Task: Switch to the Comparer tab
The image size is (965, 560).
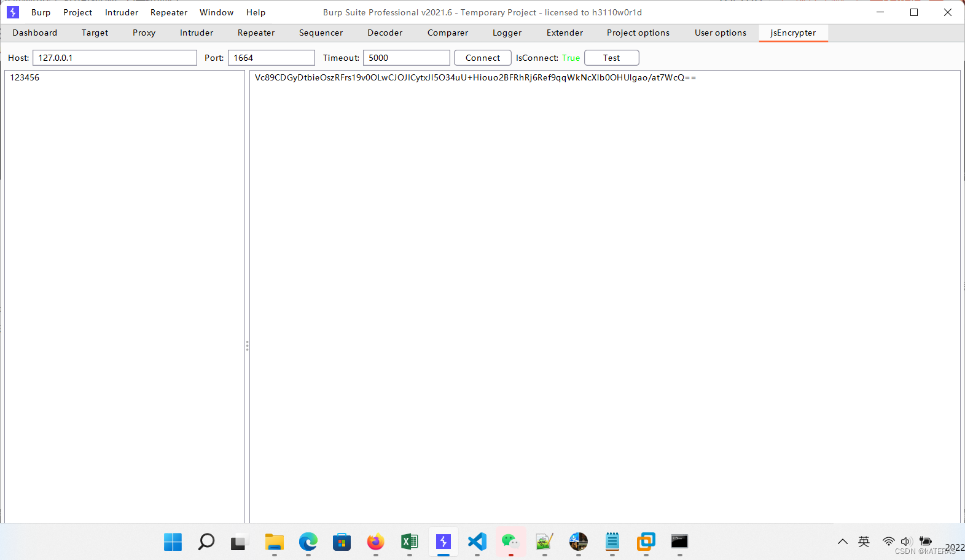Action: tap(448, 33)
